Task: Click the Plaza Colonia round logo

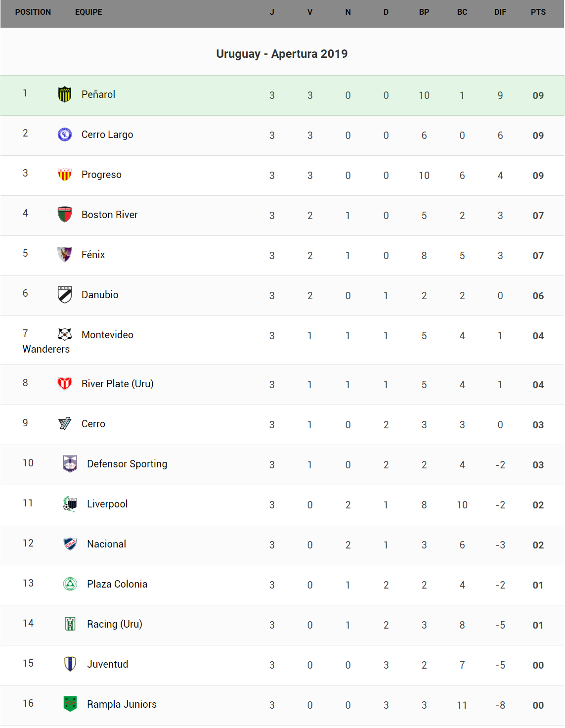Action: pyautogui.click(x=70, y=584)
